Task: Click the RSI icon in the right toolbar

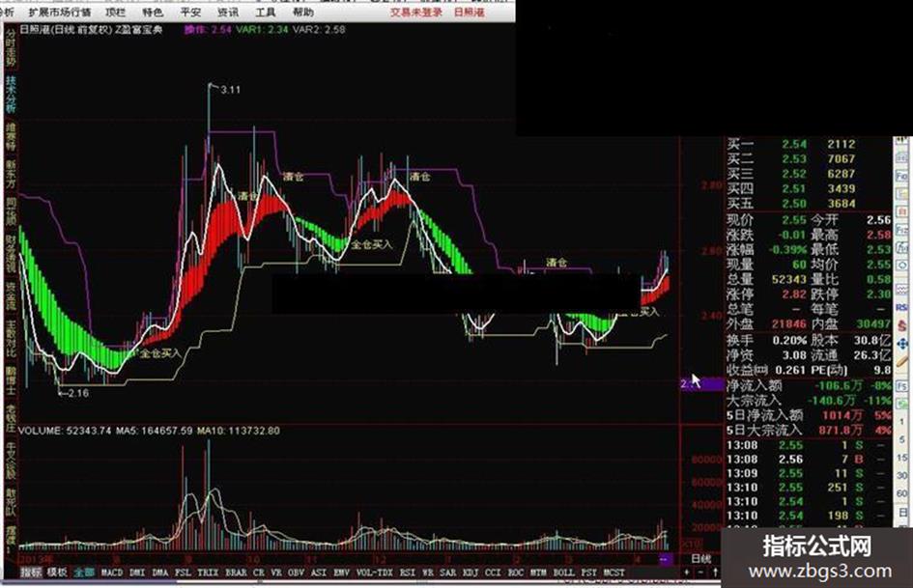Action: [902, 307]
